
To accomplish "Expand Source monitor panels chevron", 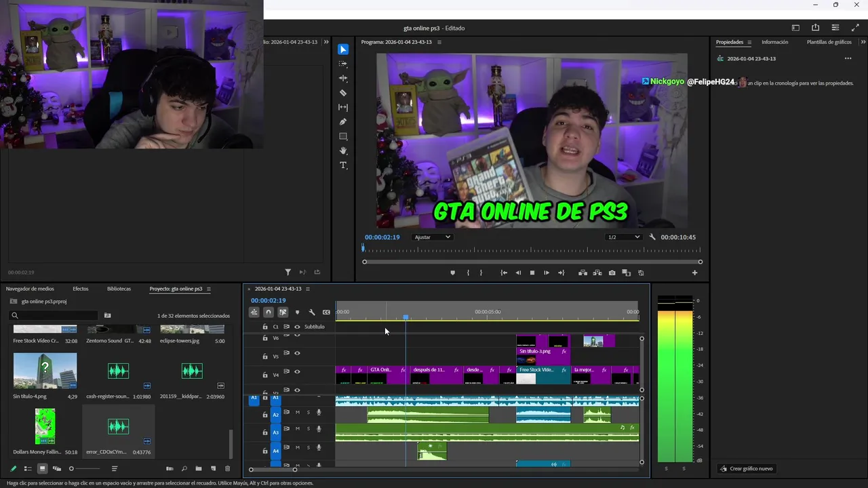I will [x=326, y=42].
